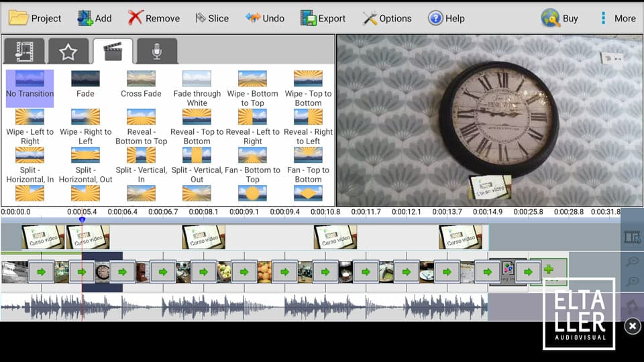
Task: Undo the last action
Action: 265,18
